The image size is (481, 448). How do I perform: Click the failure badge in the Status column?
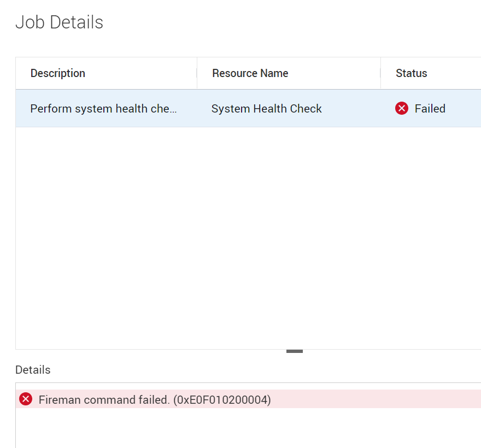[x=402, y=108]
